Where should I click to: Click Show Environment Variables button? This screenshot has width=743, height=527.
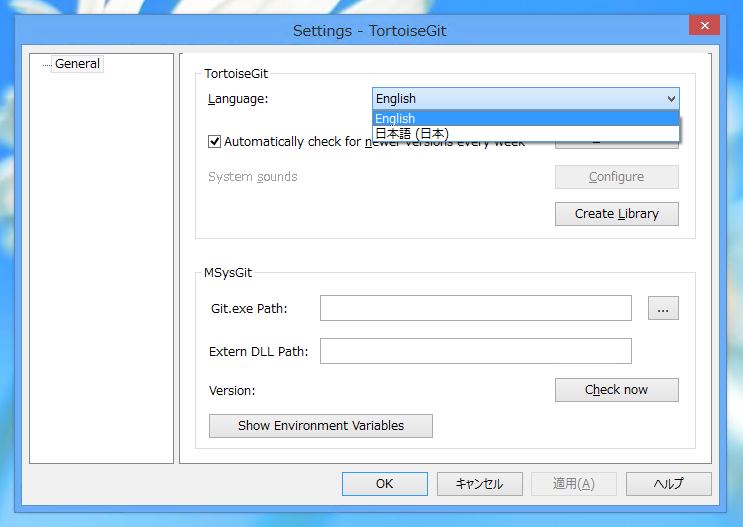321,426
